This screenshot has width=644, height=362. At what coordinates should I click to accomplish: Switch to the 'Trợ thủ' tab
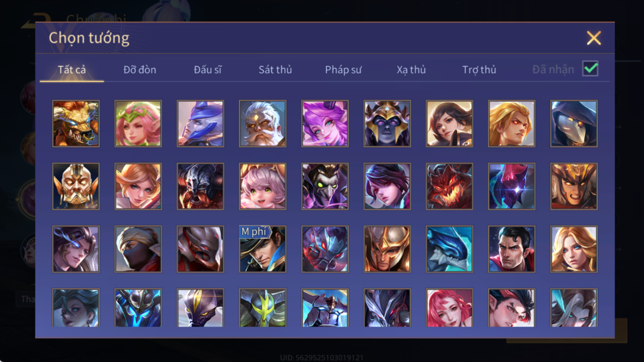[x=479, y=70]
